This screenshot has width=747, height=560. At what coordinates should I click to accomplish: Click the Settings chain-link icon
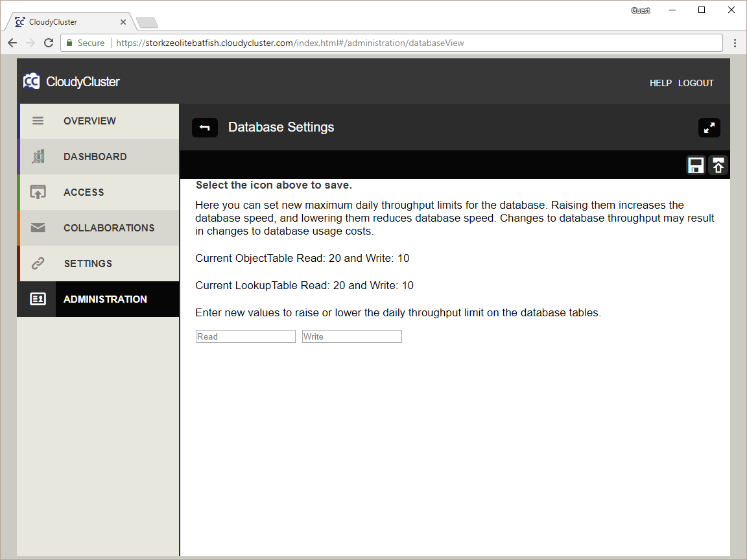pos(38,263)
